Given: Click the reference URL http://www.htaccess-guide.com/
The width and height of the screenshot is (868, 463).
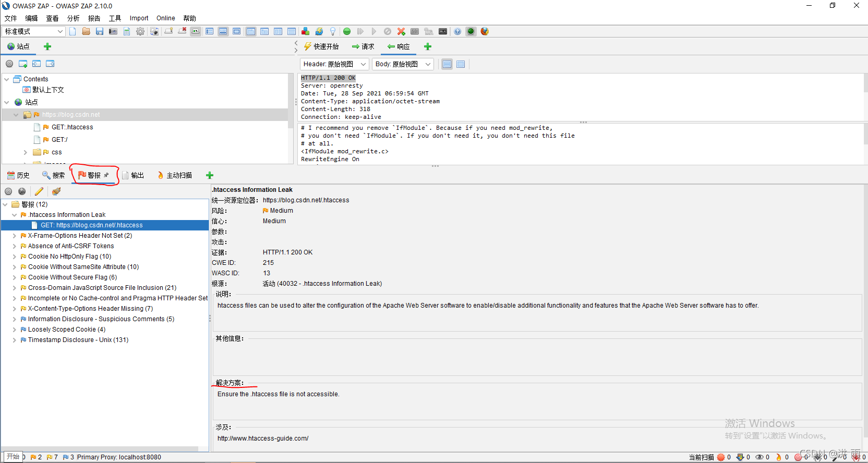Looking at the screenshot, I should [263, 438].
